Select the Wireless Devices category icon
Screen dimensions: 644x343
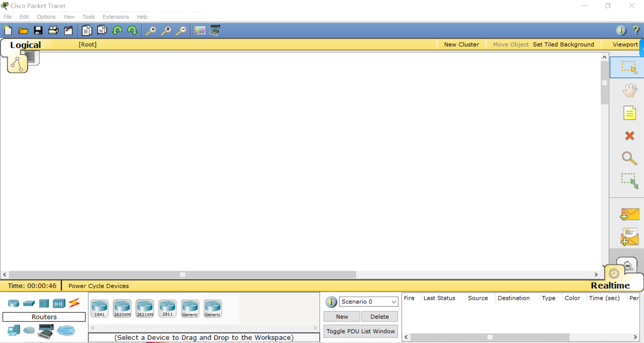[59, 304]
